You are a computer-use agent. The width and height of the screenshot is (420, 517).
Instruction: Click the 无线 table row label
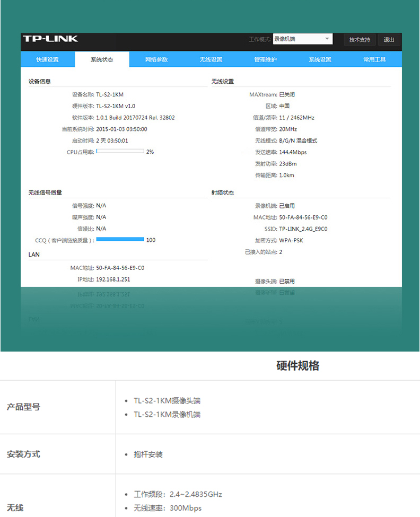click(15, 508)
